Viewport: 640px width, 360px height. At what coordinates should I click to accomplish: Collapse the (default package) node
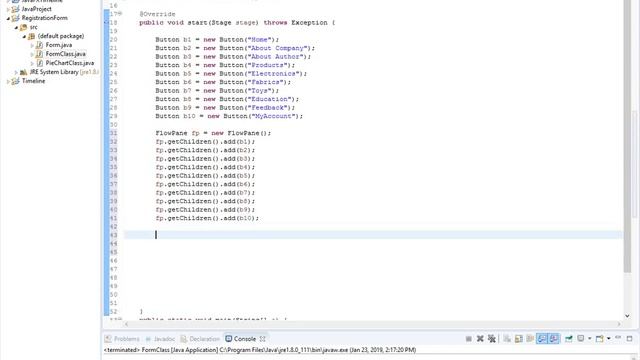(x=24, y=36)
